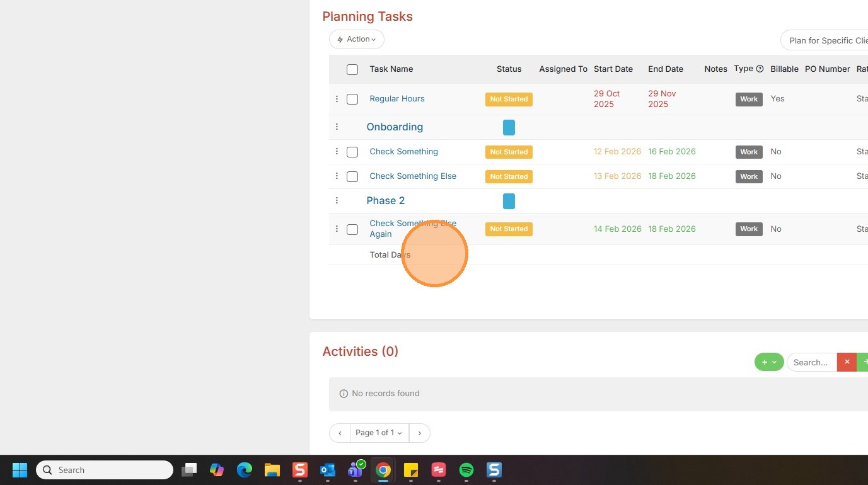Open the Page 1 of 1 dropdown

point(379,433)
